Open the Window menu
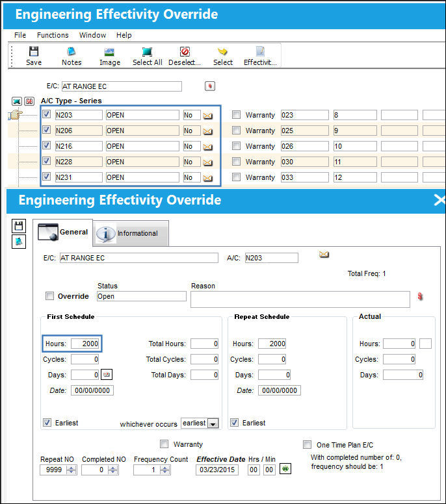The image size is (446, 504). point(93,35)
